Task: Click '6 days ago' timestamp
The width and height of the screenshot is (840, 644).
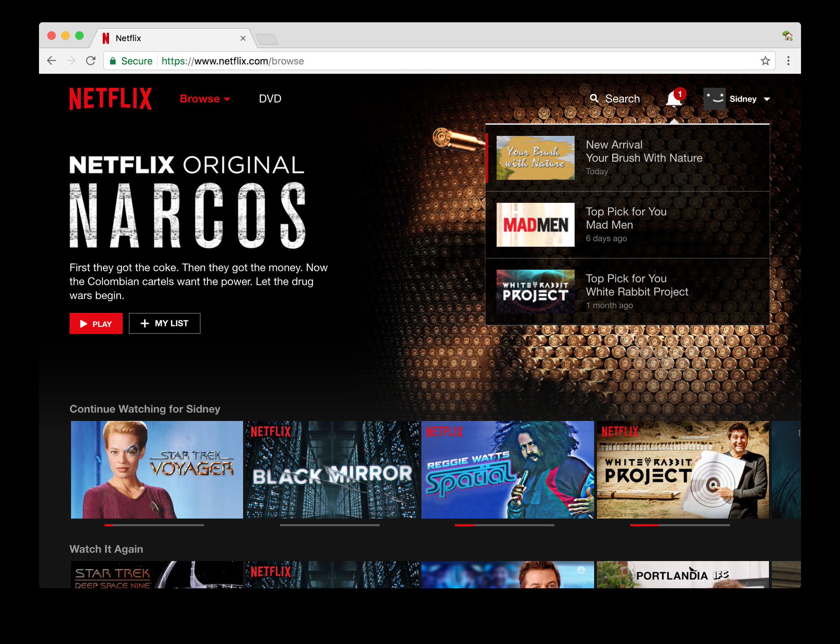Action: tap(606, 238)
